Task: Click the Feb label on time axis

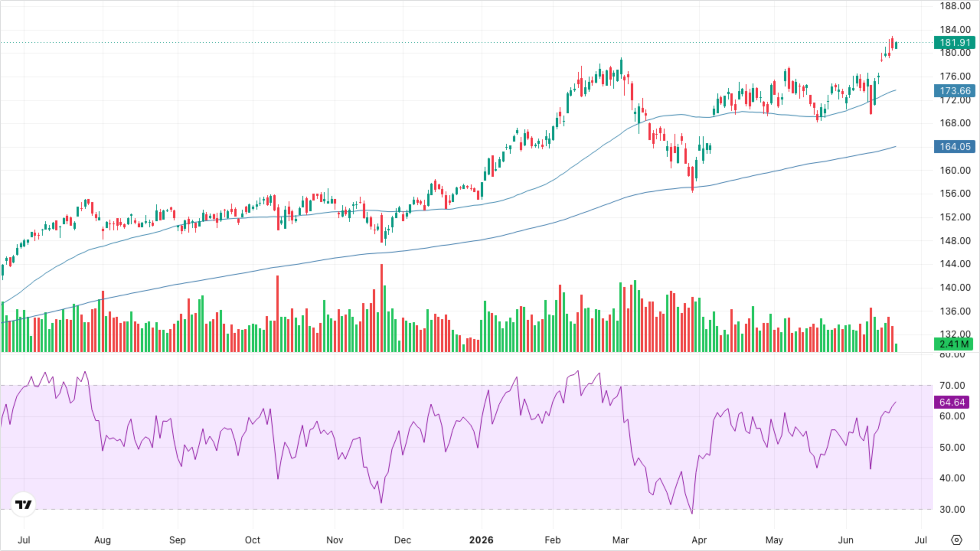Action: coord(552,540)
